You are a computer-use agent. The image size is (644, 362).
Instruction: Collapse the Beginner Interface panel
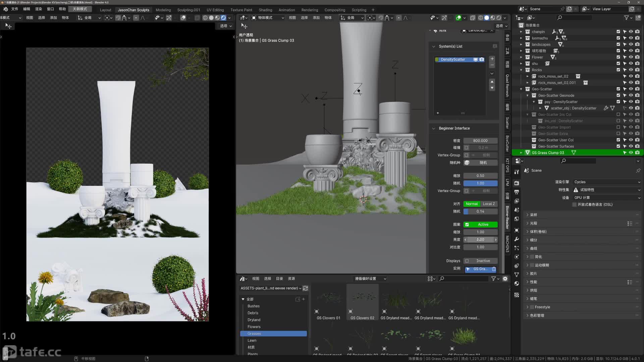click(433, 128)
